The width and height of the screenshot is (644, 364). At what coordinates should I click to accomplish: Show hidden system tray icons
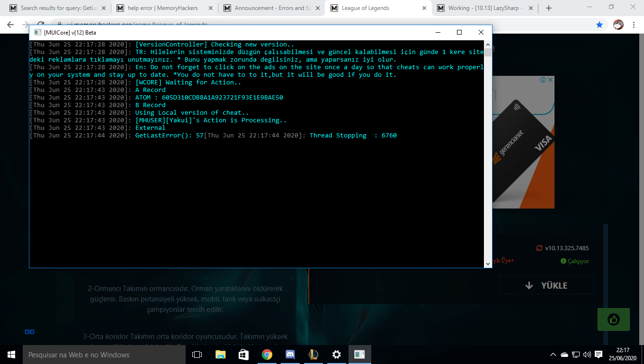(553, 355)
